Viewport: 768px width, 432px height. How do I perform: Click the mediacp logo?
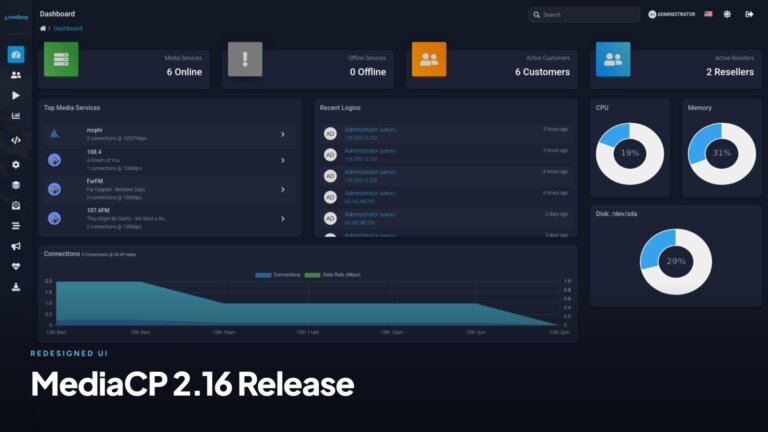[16, 17]
